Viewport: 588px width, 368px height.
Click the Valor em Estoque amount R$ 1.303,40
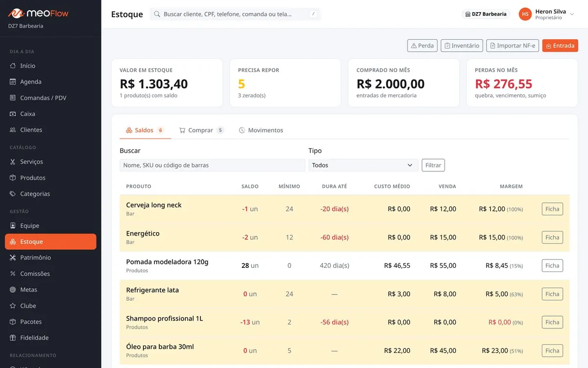pos(154,84)
